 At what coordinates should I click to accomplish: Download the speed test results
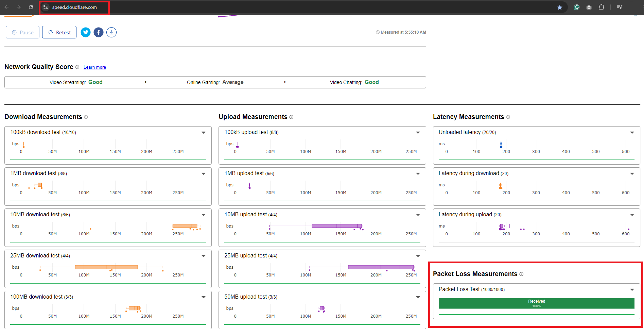111,32
